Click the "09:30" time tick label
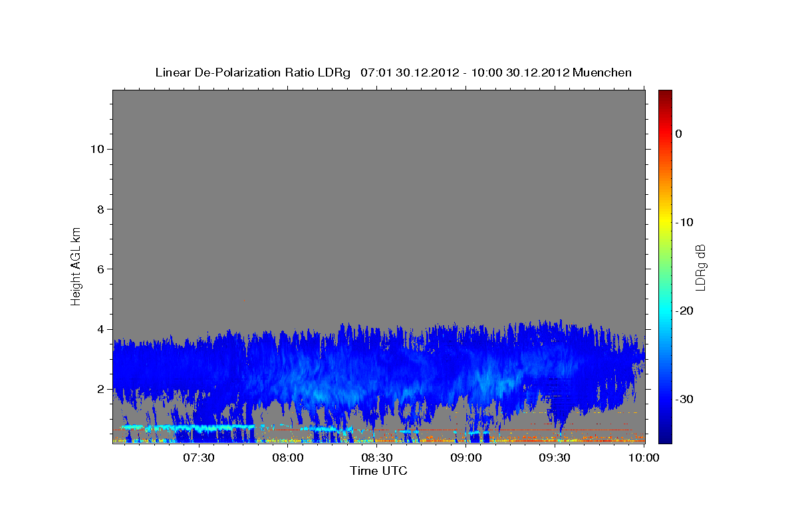The width and height of the screenshot is (798, 532). (555, 458)
